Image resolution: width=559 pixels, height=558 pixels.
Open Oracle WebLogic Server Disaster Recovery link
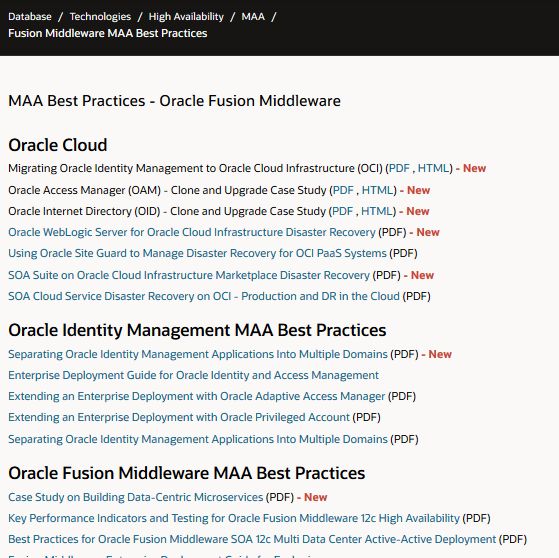[x=192, y=232]
